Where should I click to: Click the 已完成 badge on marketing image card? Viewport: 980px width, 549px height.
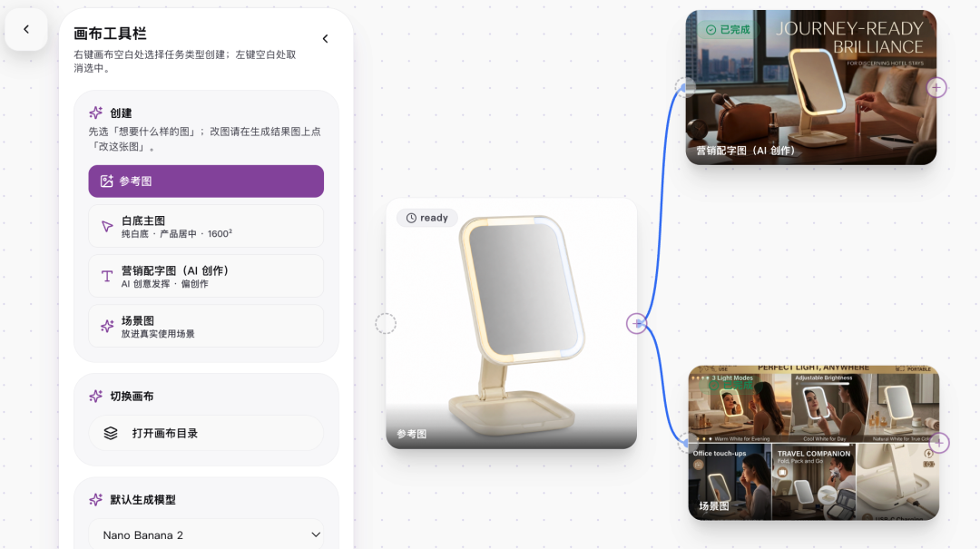728,29
